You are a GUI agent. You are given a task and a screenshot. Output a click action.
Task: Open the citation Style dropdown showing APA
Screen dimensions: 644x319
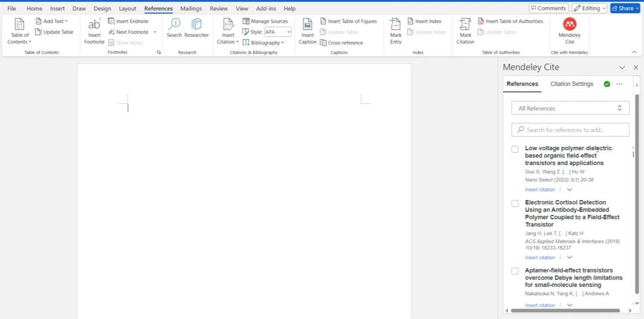(278, 32)
